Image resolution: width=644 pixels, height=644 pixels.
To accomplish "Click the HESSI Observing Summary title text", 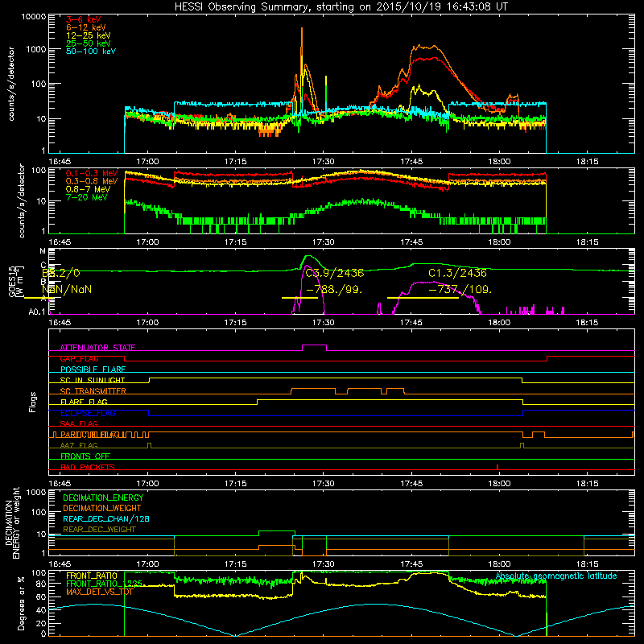I will tap(341, 6).
